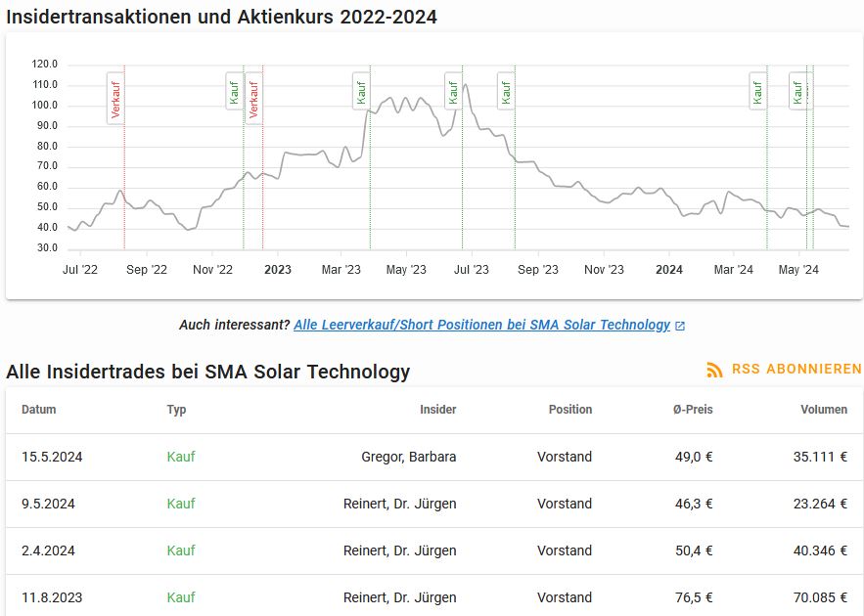Select the Verkauf marker just before 2023
The image size is (864, 616).
[253, 98]
